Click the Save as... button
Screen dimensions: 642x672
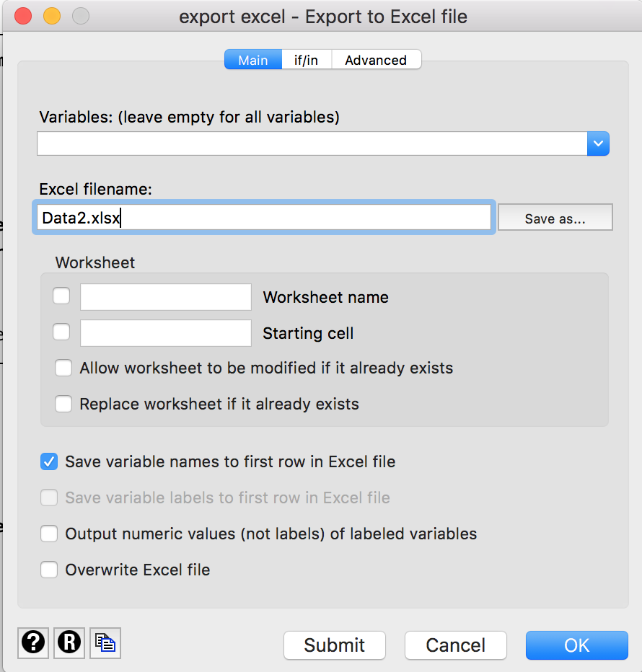pyautogui.click(x=555, y=218)
